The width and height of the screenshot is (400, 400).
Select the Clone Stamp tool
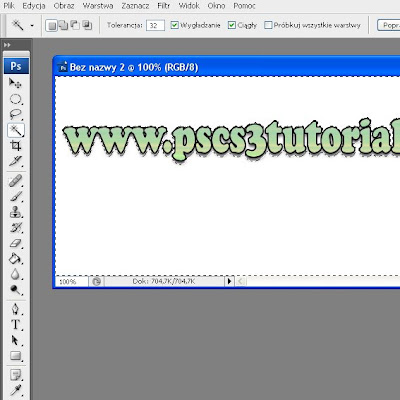tap(15, 212)
